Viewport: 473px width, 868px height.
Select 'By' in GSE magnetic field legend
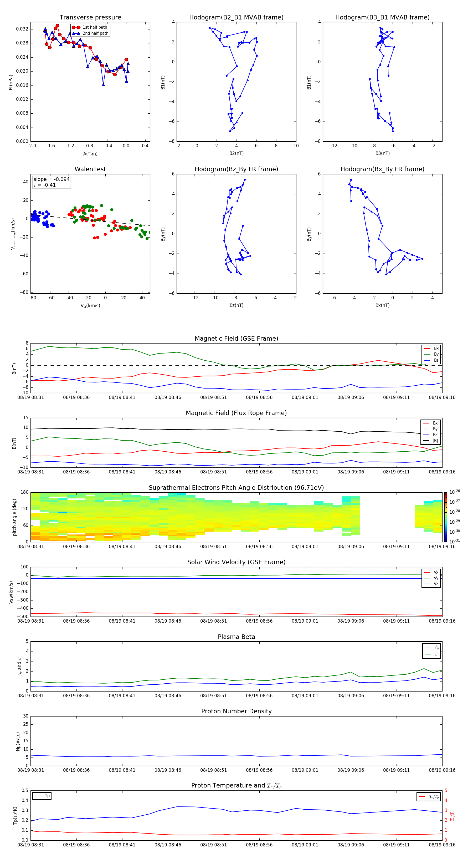[431, 354]
